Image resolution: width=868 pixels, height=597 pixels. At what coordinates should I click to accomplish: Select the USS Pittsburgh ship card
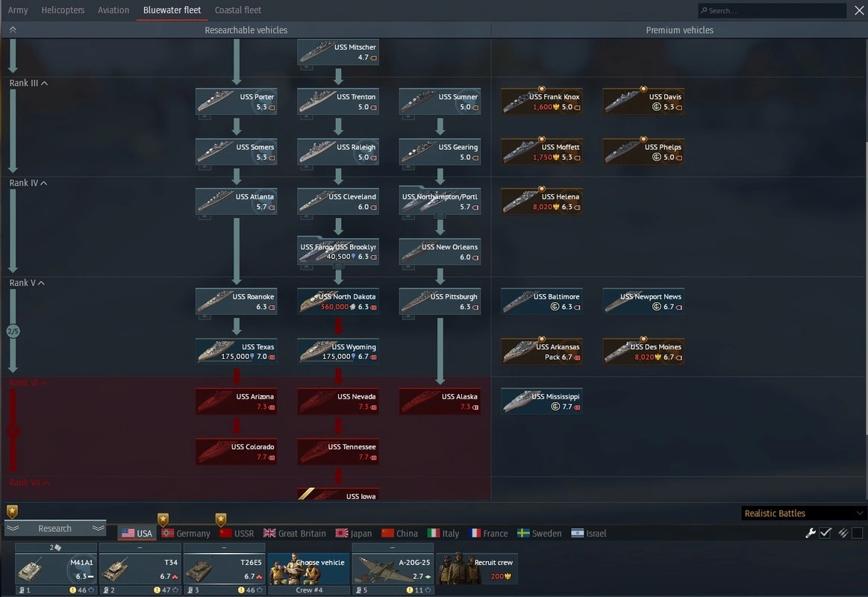pyautogui.click(x=440, y=301)
